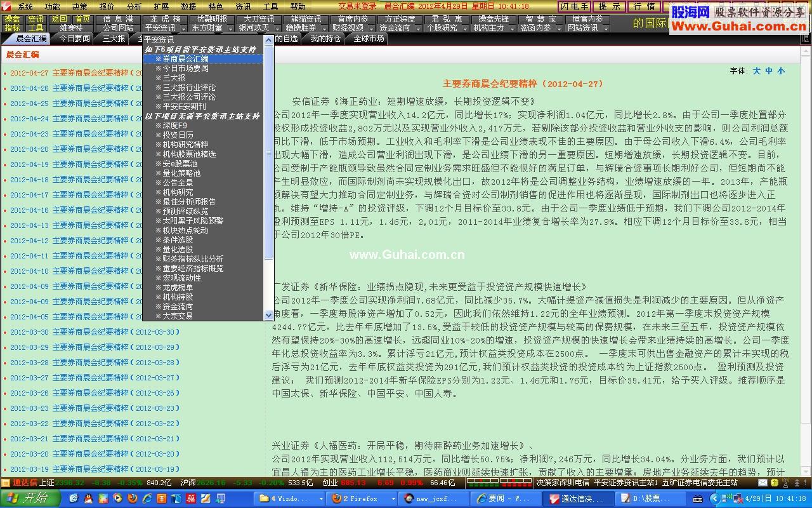The height and width of the screenshot is (508, 812).
Task: Expand 稳操胜券 dropdown in toolbar
Action: coord(325,29)
